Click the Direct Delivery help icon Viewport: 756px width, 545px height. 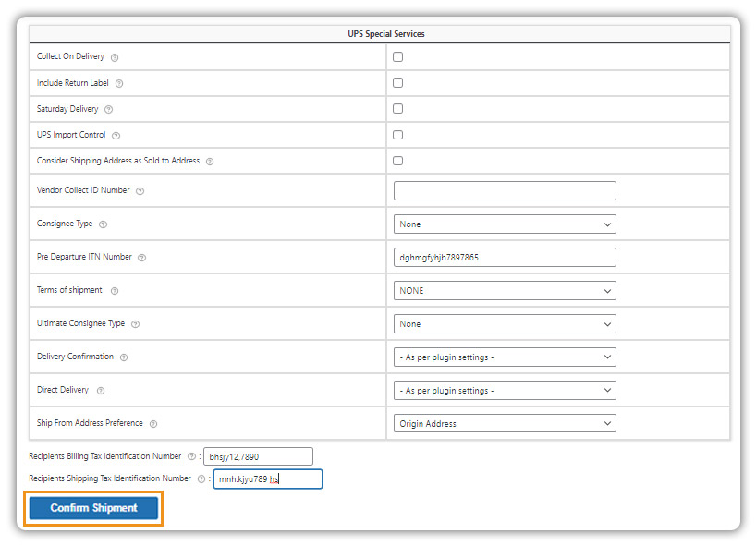(101, 391)
